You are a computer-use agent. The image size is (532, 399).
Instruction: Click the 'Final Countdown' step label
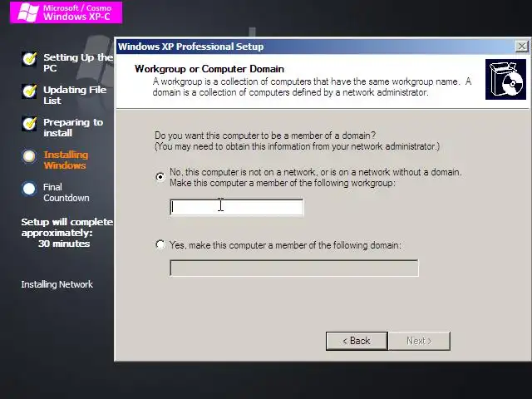[66, 192]
